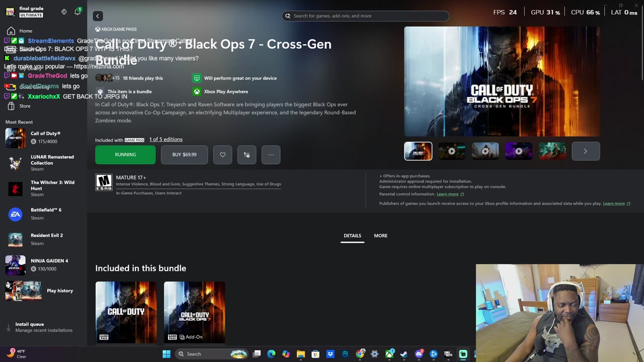The width and height of the screenshot is (644, 362).
Task: Open Copilot from the taskbar
Action: 286,354
